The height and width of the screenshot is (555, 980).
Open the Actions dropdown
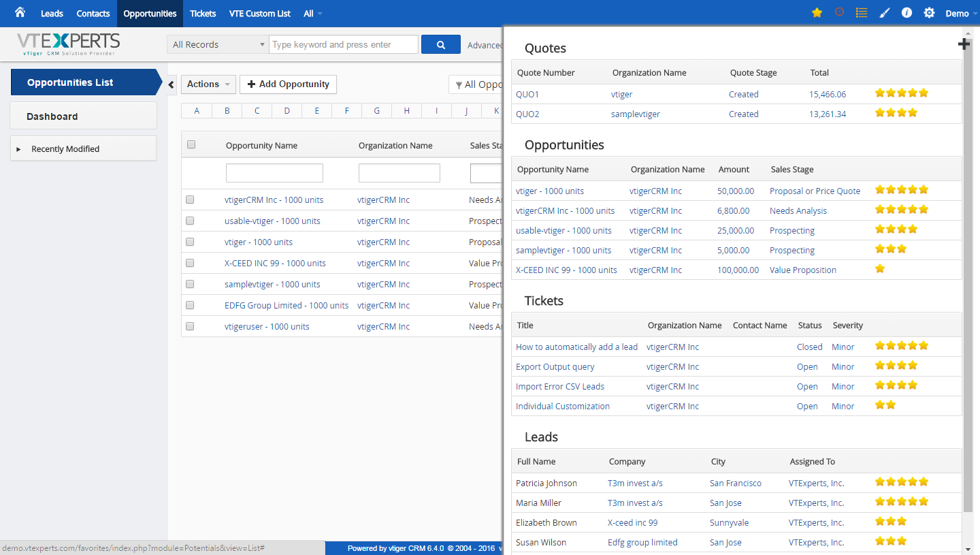[208, 84]
